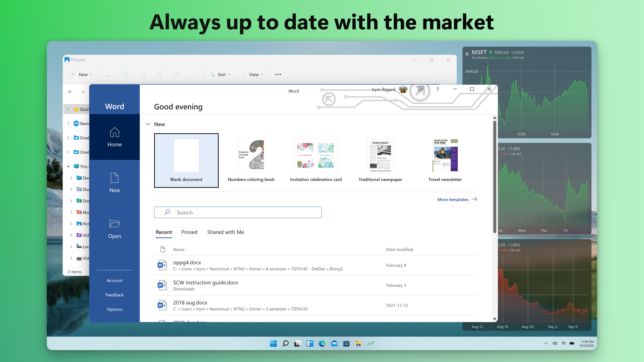
Task: Switch to Shared with Me tab
Action: click(226, 232)
